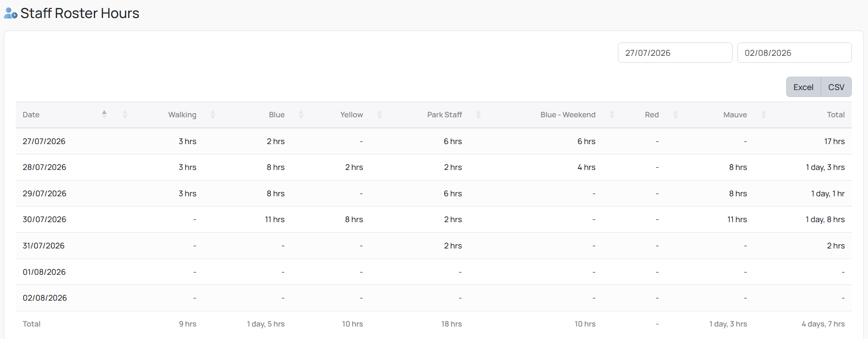Select date cell 02/08/2026 in table
868x339 pixels.
pyautogui.click(x=45, y=298)
